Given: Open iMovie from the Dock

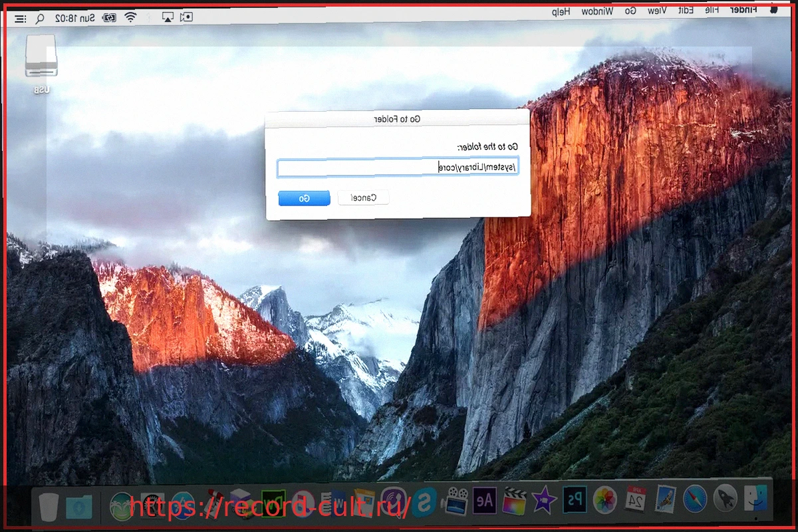Looking at the screenshot, I should (x=544, y=505).
